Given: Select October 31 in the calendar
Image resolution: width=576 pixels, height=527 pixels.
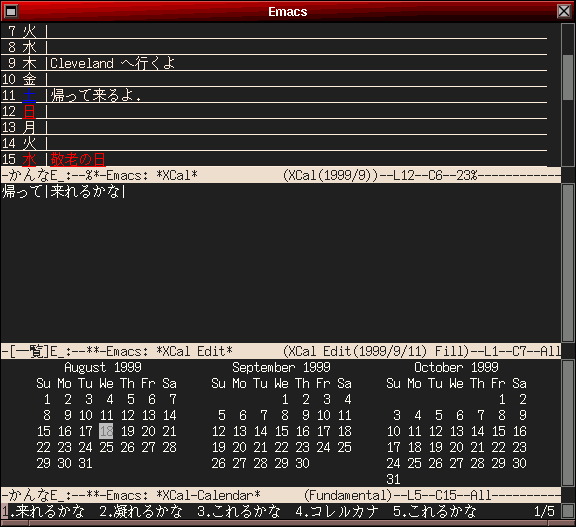Looking at the screenshot, I should [x=393, y=479].
